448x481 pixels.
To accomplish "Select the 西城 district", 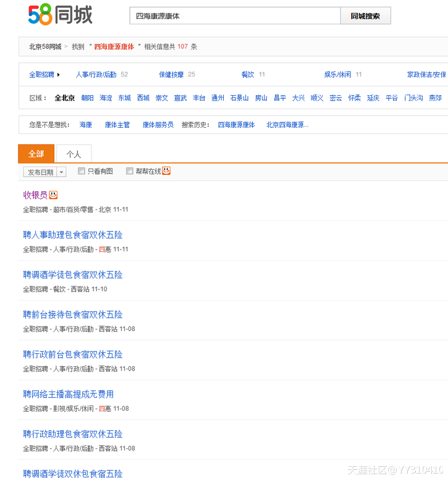I will (x=143, y=98).
